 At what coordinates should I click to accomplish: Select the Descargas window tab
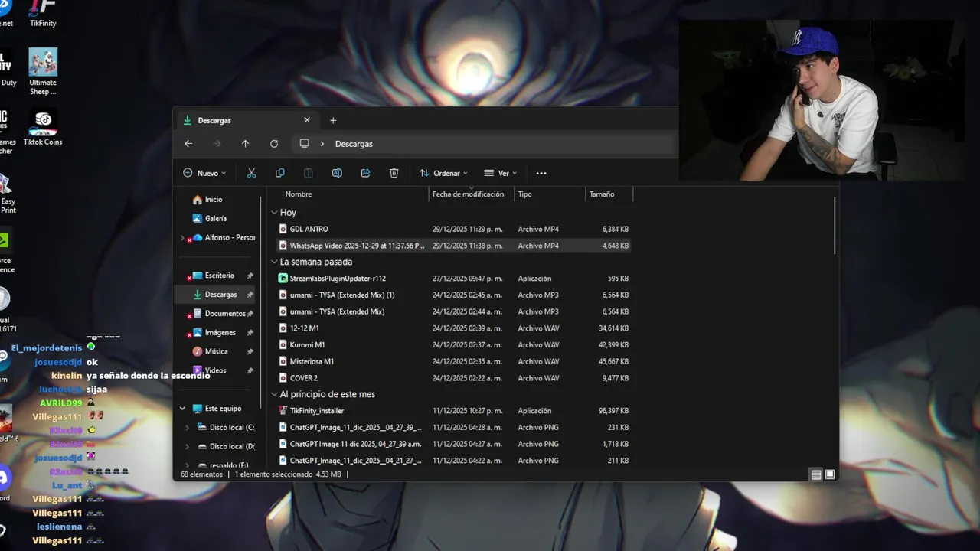click(x=245, y=120)
